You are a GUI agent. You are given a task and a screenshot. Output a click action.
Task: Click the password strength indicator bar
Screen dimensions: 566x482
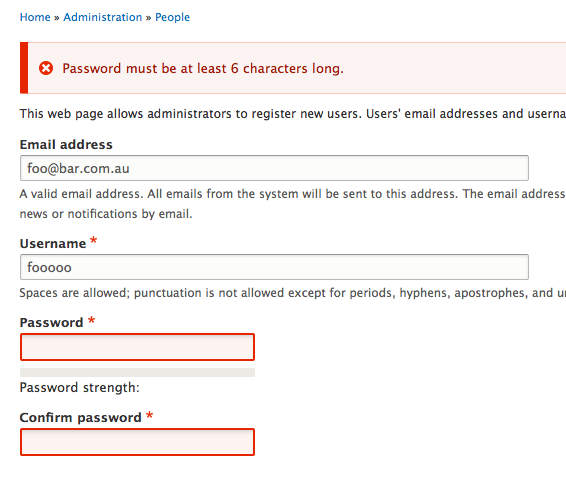[138, 372]
